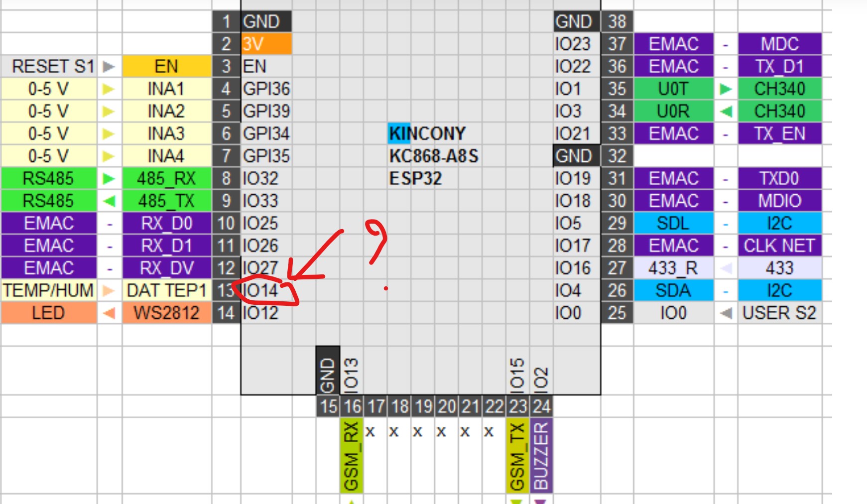Click the purple BUZZER cell
This screenshot has width=867, height=504.
(x=541, y=456)
